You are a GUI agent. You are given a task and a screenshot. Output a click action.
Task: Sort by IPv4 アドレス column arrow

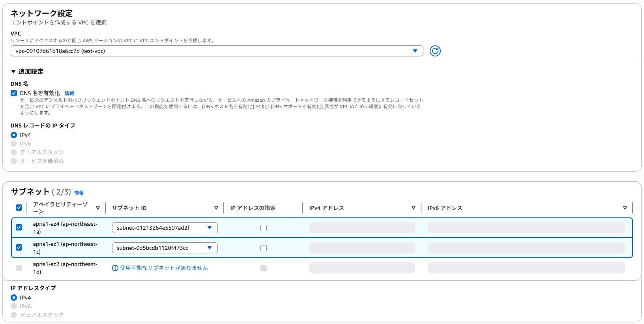point(414,208)
